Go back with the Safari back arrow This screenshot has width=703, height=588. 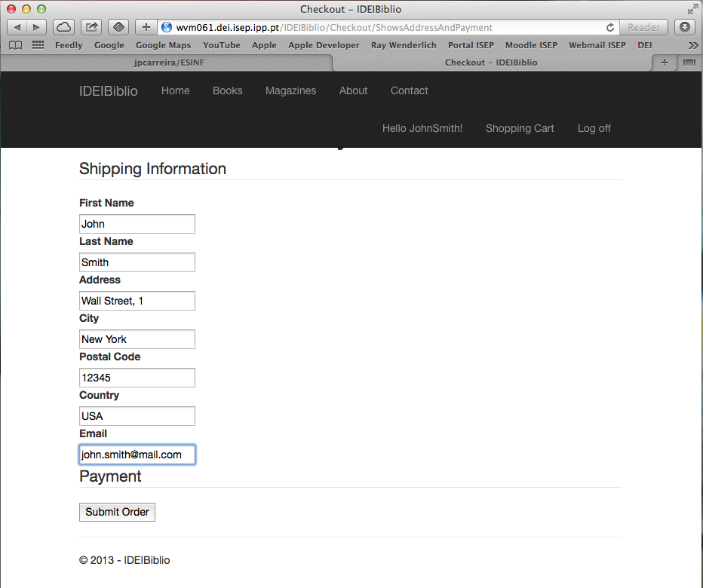(x=17, y=27)
